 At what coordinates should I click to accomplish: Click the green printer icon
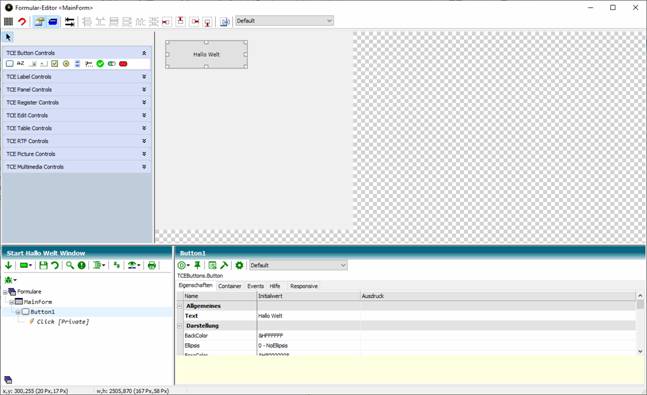tap(152, 265)
